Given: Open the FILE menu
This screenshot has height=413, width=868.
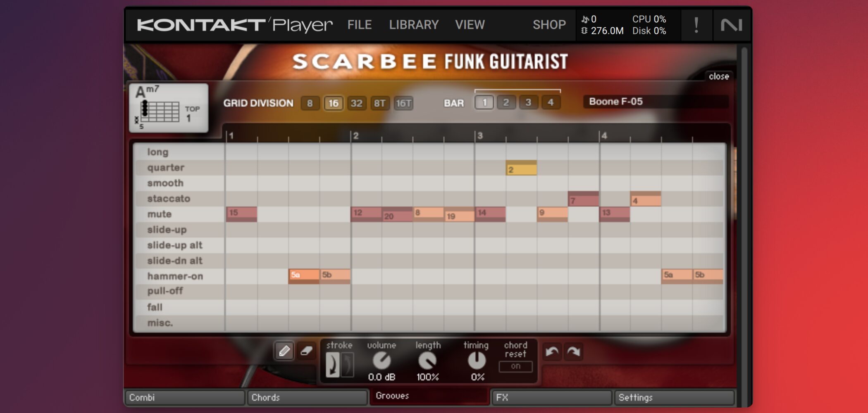Looking at the screenshot, I should click(360, 25).
